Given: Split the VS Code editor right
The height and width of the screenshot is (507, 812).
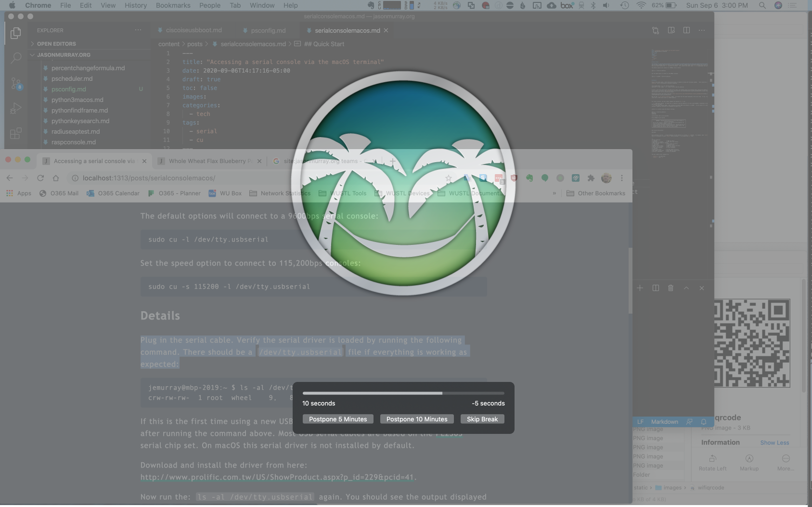Looking at the screenshot, I should pos(686,30).
